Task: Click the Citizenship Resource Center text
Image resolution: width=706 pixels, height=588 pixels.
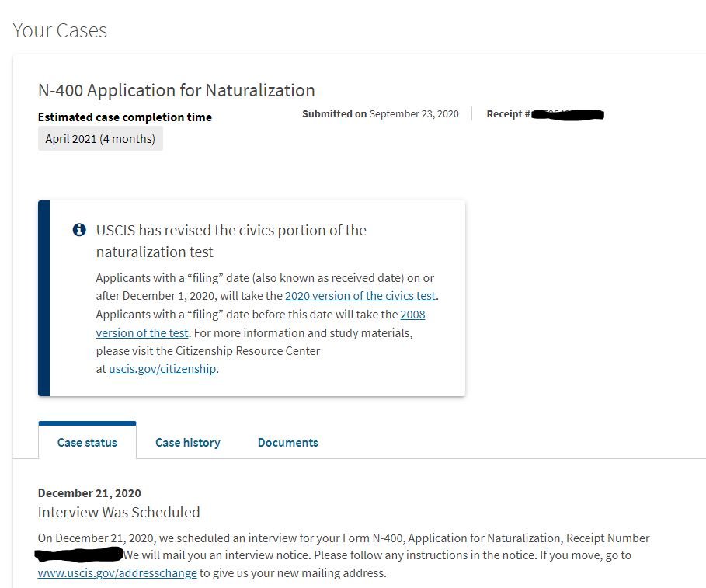Action: 248,351
